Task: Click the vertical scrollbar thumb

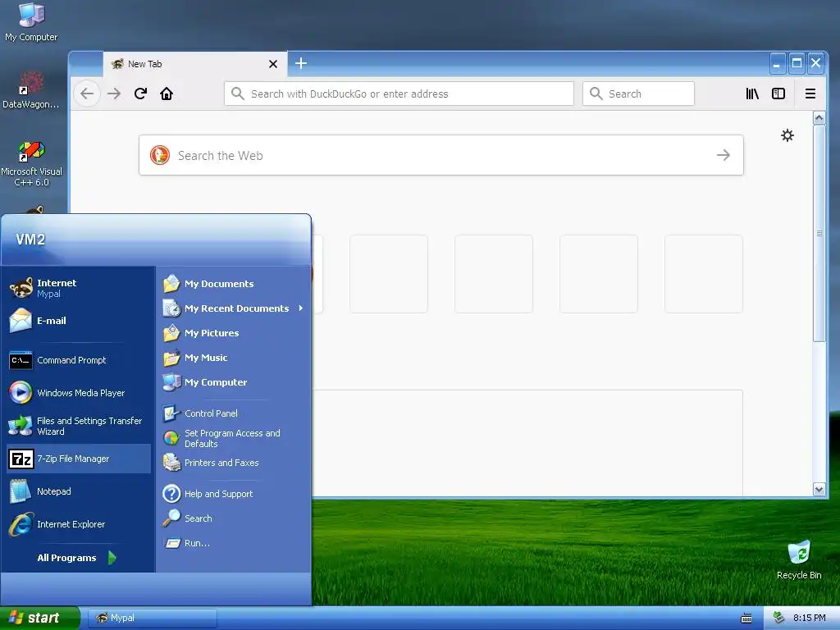Action: [819, 234]
